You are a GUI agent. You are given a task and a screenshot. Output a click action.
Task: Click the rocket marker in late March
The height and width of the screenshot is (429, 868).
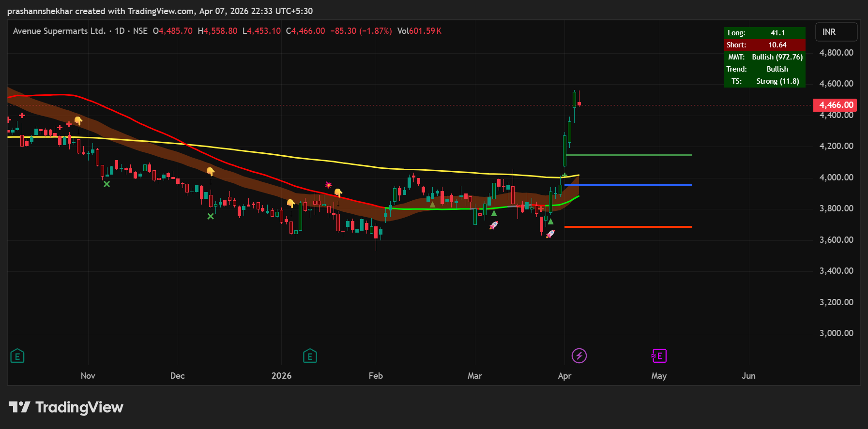point(550,234)
